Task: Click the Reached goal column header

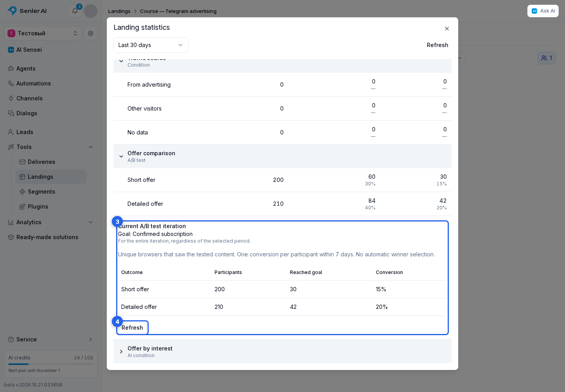Action: pyautogui.click(x=306, y=272)
